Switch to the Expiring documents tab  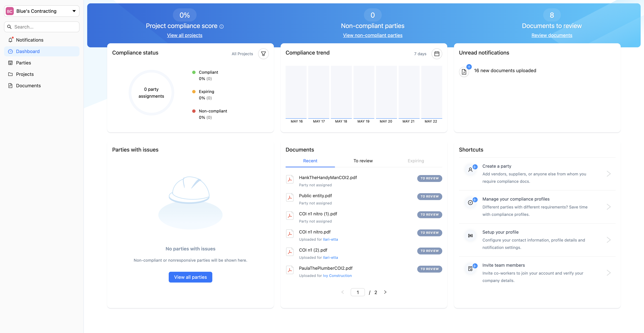coord(416,161)
